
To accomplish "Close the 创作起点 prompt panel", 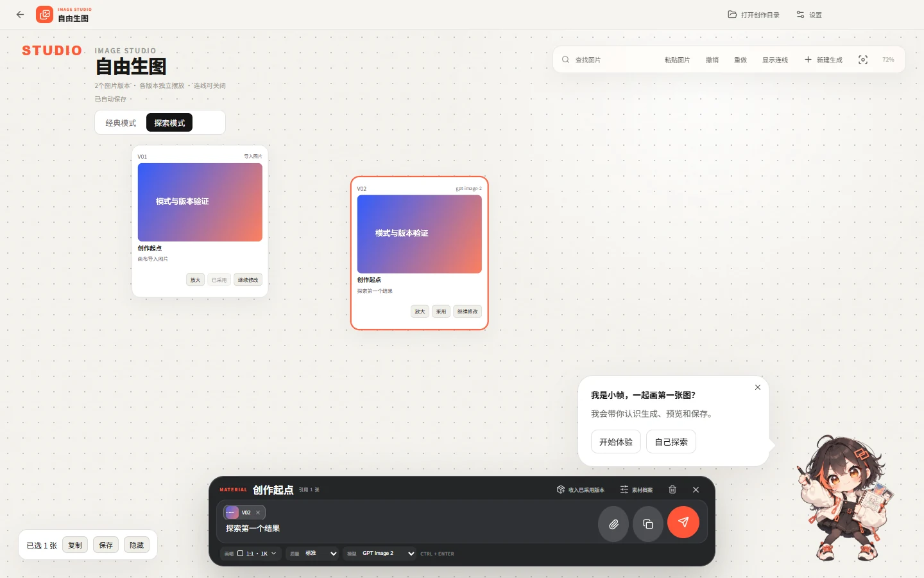I will [x=696, y=489].
